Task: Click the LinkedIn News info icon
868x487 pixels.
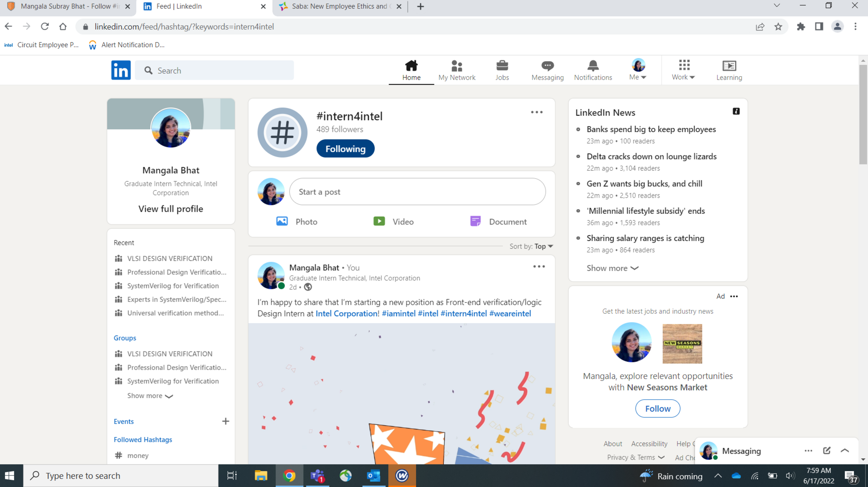Action: click(736, 111)
